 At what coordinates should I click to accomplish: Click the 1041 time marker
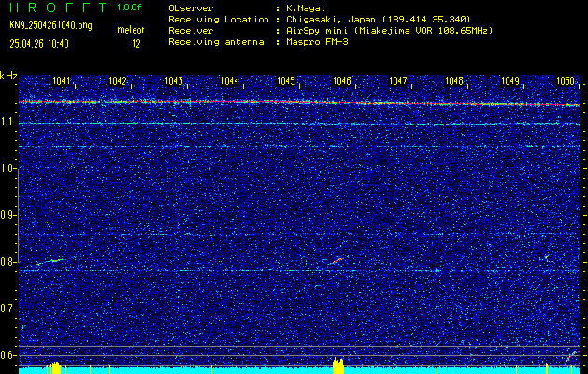pyautogui.click(x=61, y=80)
